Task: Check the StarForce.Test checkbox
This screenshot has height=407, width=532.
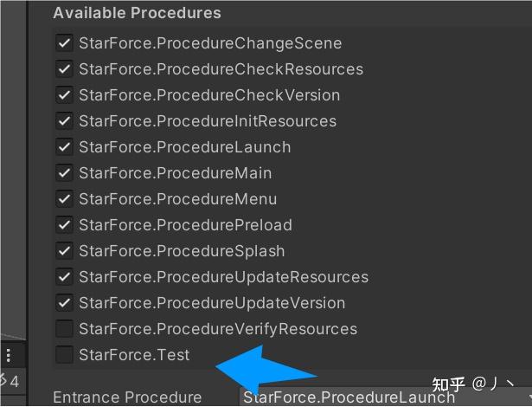Action: (x=65, y=355)
